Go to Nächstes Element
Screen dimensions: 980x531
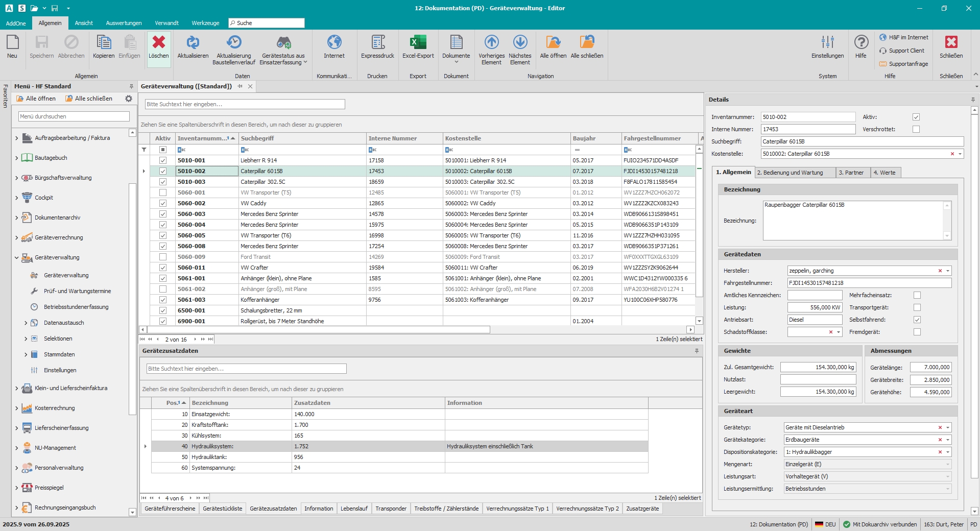(520, 43)
